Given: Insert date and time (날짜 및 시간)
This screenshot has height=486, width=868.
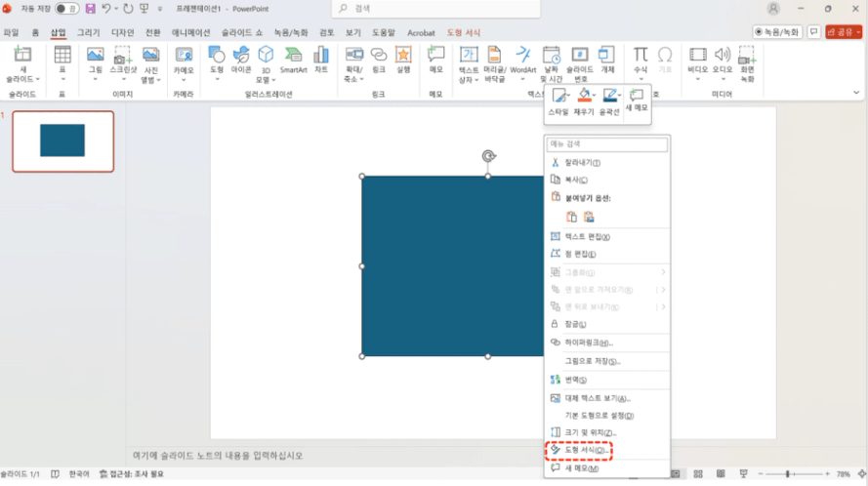Looking at the screenshot, I should point(552,64).
